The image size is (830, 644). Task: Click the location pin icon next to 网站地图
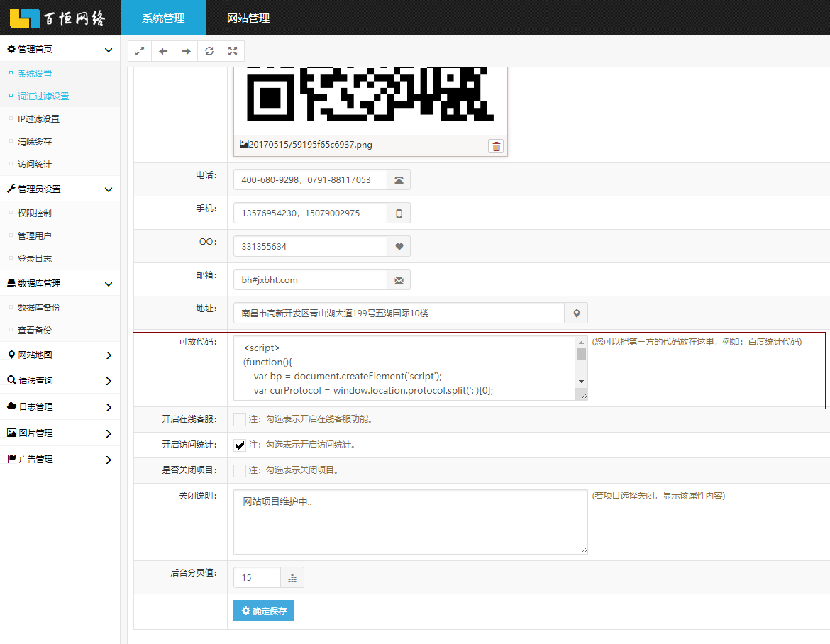[11, 355]
